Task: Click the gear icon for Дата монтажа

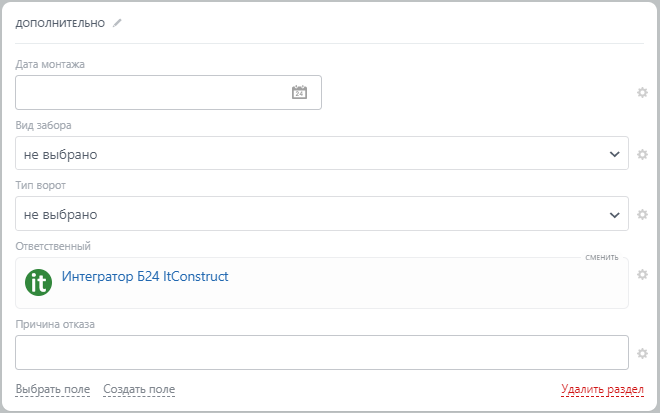Action: tap(643, 93)
